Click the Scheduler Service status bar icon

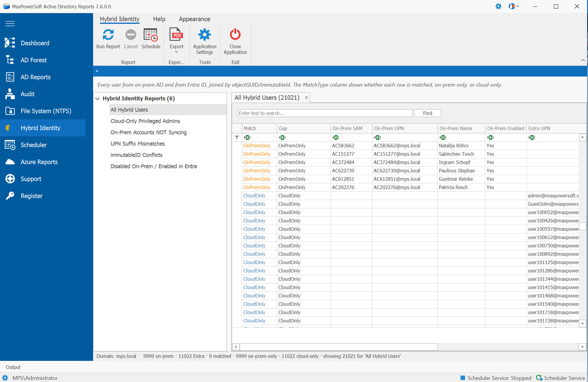tap(539, 378)
